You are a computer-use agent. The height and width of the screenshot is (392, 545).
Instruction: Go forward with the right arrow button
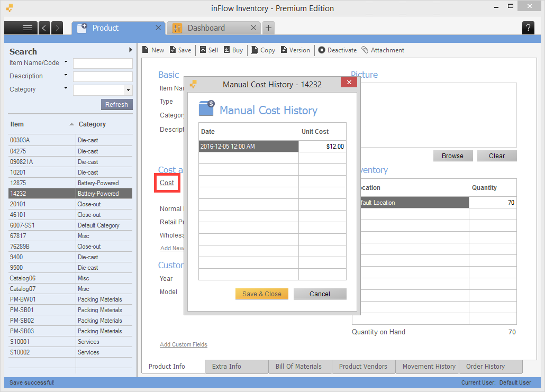pos(57,28)
